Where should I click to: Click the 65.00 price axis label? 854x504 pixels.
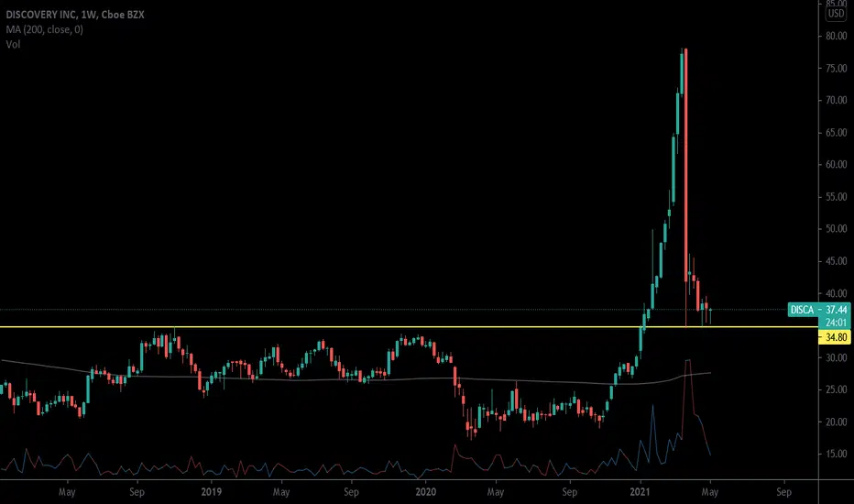coord(836,132)
